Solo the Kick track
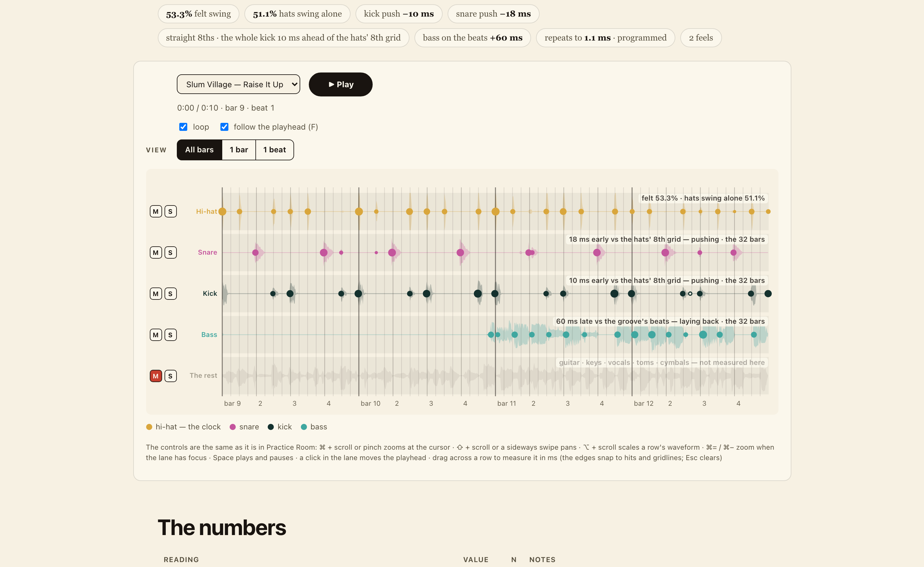924x567 pixels. click(x=170, y=294)
